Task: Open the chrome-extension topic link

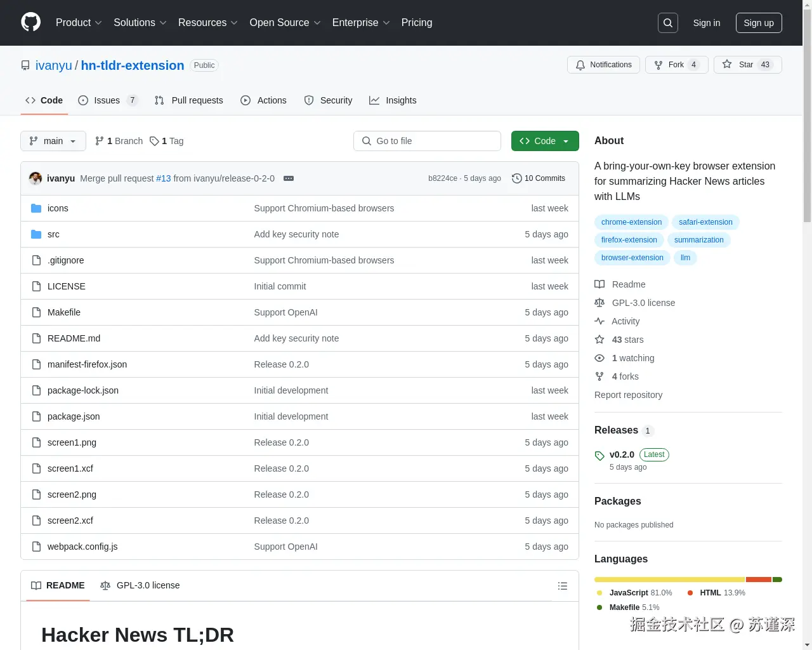Action: point(631,222)
